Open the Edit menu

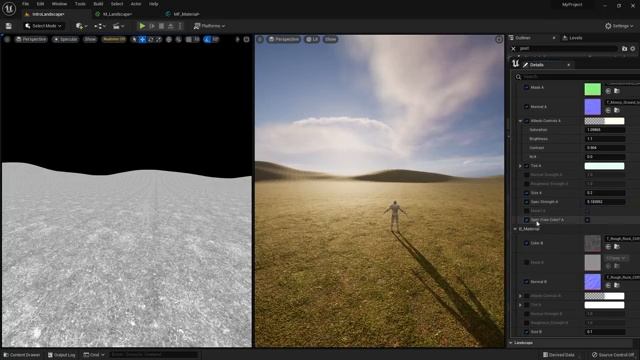pos(40,4)
